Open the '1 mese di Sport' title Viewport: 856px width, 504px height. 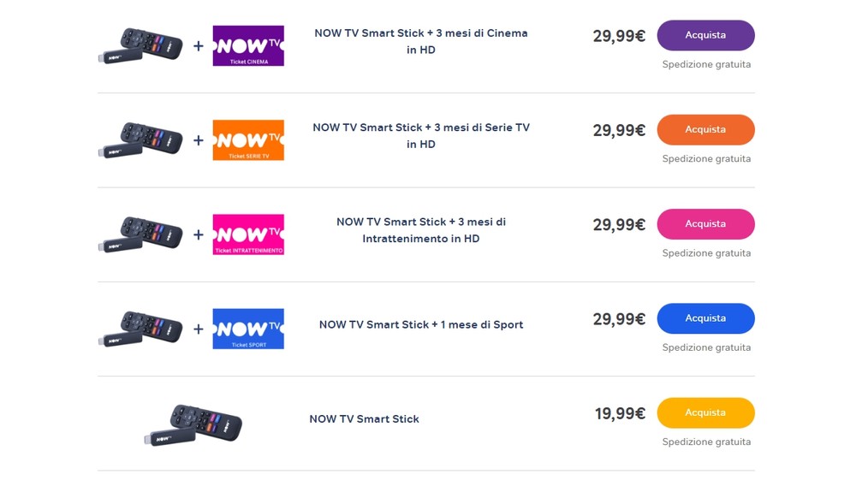click(x=421, y=324)
